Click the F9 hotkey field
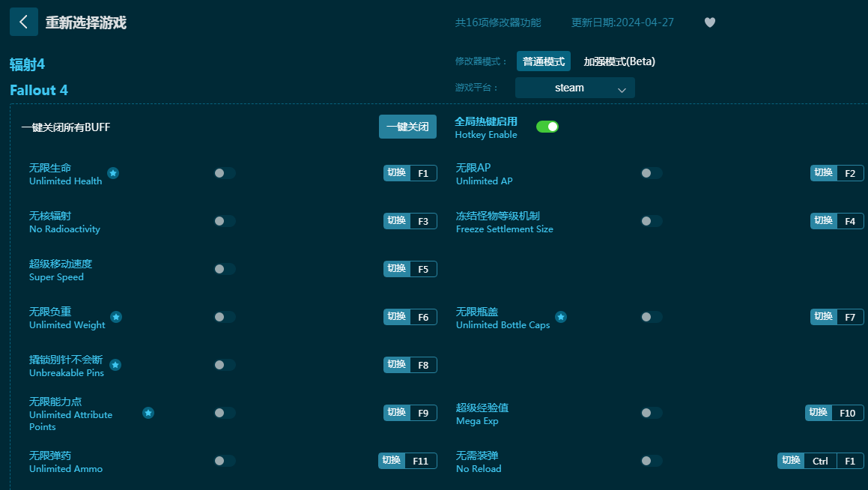Image resolution: width=868 pixels, height=490 pixels. point(423,413)
